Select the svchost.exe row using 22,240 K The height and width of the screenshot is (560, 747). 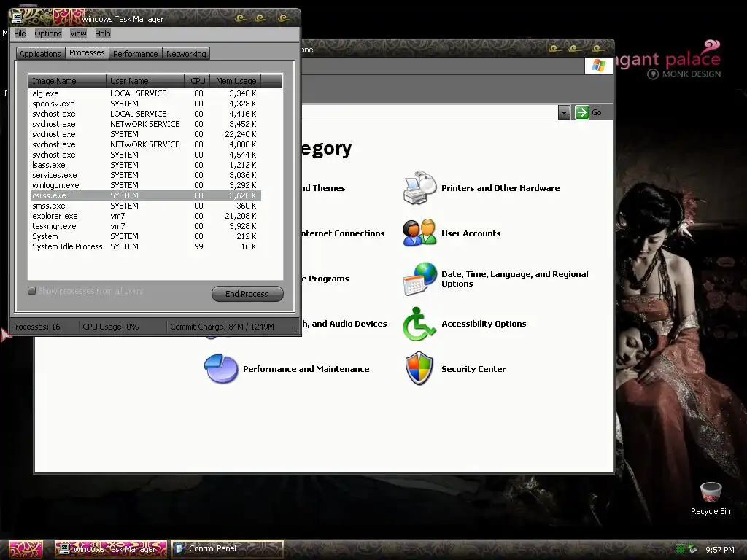click(x=145, y=134)
